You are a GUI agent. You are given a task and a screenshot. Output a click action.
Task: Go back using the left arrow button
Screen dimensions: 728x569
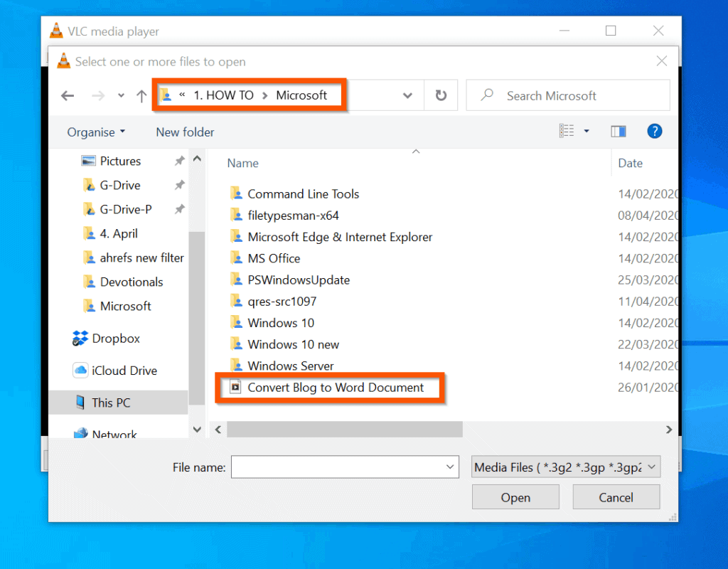point(68,96)
